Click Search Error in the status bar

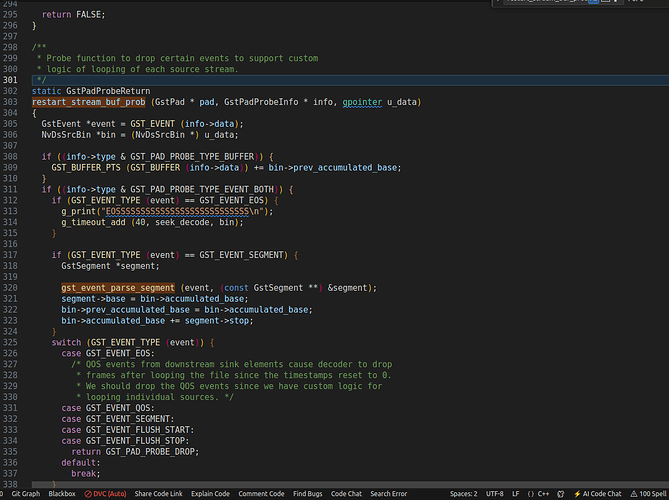pyautogui.click(x=389, y=494)
